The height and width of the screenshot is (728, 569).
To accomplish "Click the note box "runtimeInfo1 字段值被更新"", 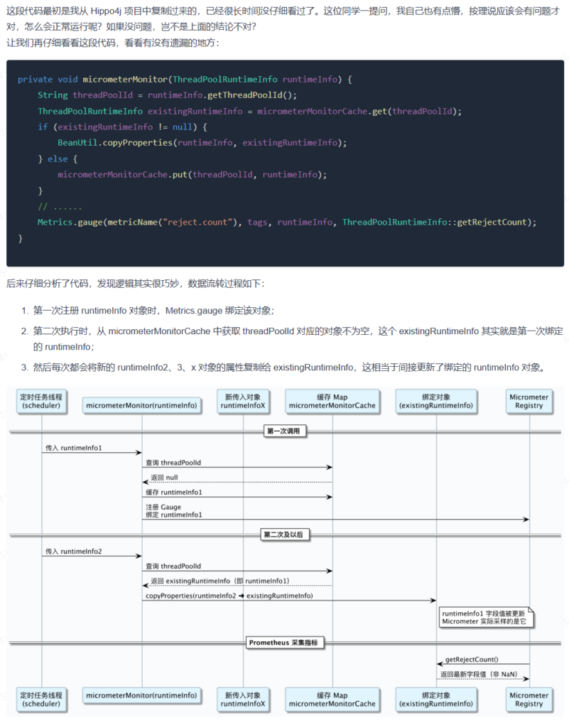I will [x=483, y=618].
